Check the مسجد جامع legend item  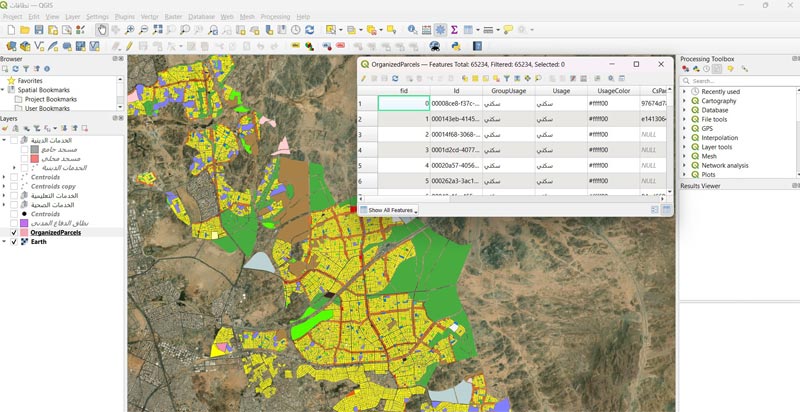[24, 150]
